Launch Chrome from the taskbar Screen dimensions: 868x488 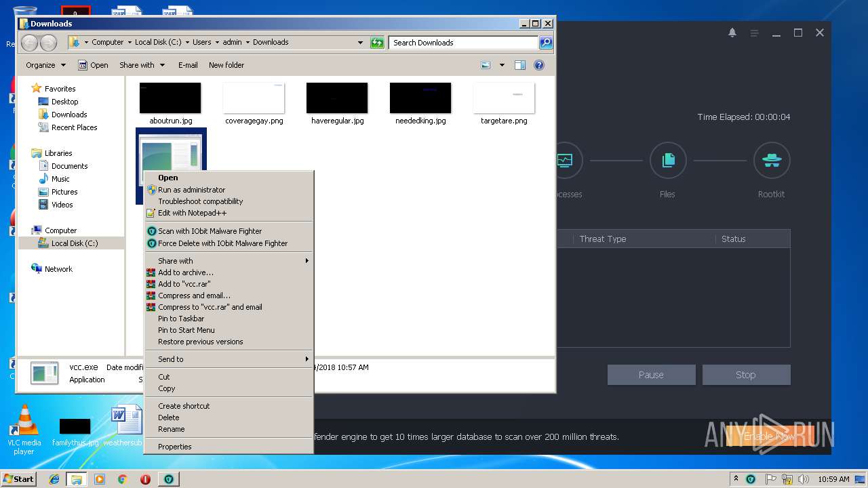[122, 479]
